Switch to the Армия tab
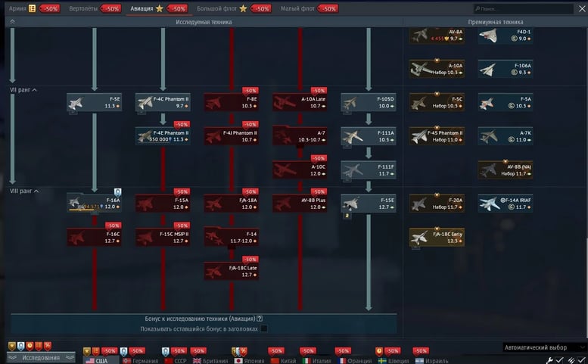The image size is (588, 364). click(x=17, y=8)
